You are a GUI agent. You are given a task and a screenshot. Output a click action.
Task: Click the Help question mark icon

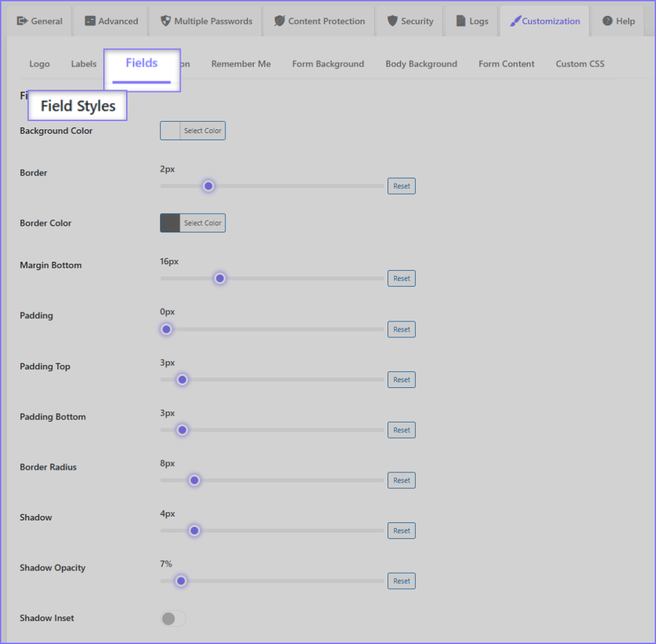(x=607, y=21)
